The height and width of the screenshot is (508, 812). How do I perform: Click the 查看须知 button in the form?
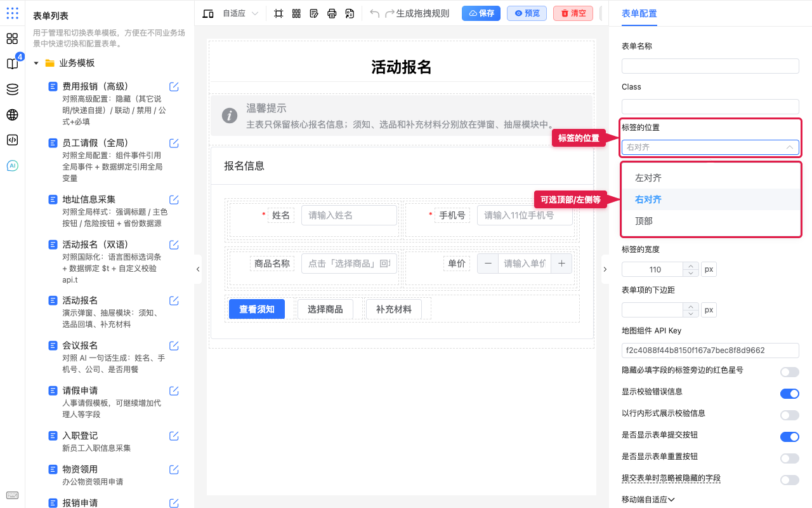click(x=257, y=309)
